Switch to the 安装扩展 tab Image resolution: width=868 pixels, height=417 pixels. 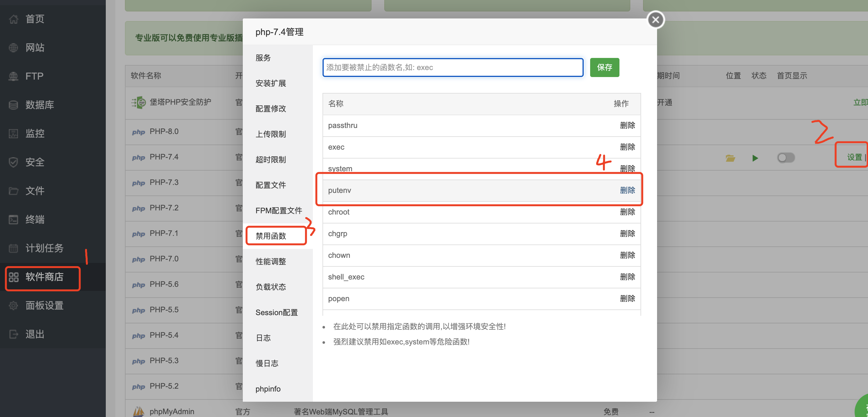coord(271,83)
